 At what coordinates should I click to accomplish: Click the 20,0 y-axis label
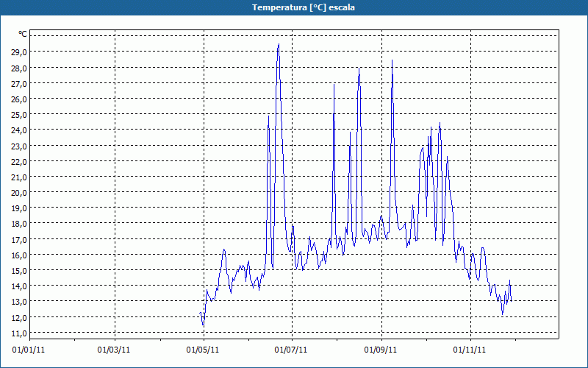click(x=19, y=193)
